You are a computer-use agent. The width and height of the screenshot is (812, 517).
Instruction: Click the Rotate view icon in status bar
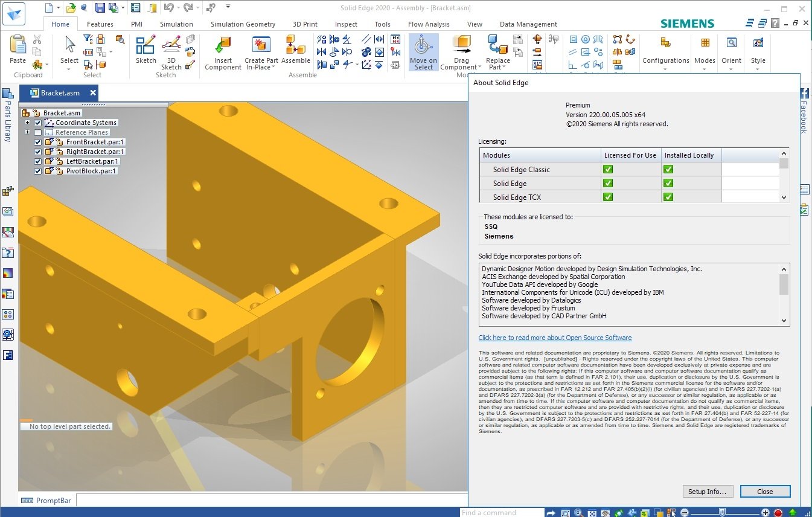tap(619, 513)
